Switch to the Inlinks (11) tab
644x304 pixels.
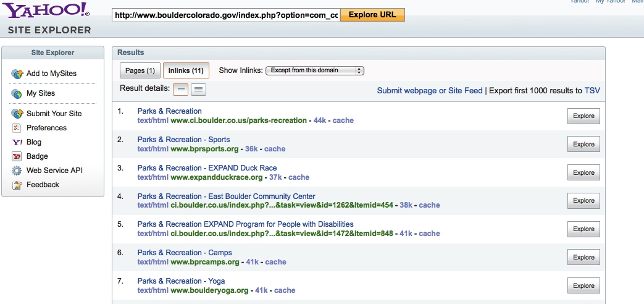pyautogui.click(x=186, y=70)
